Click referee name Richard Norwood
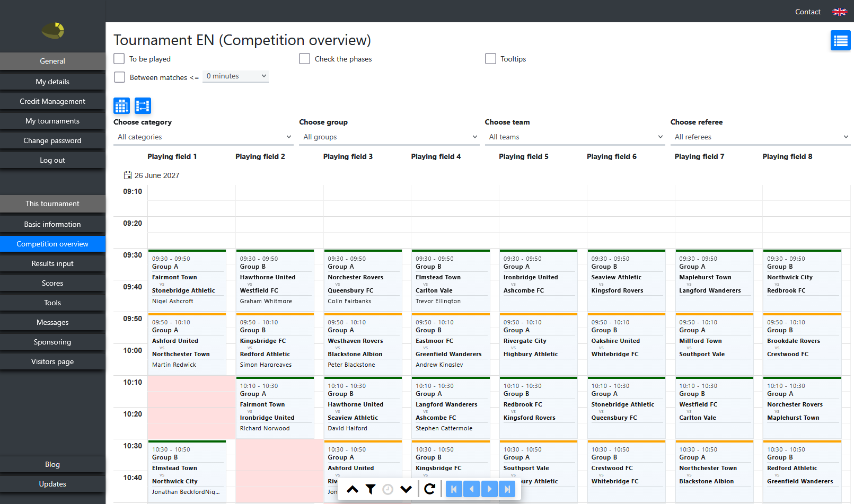Image resolution: width=854 pixels, height=504 pixels. 265,428
